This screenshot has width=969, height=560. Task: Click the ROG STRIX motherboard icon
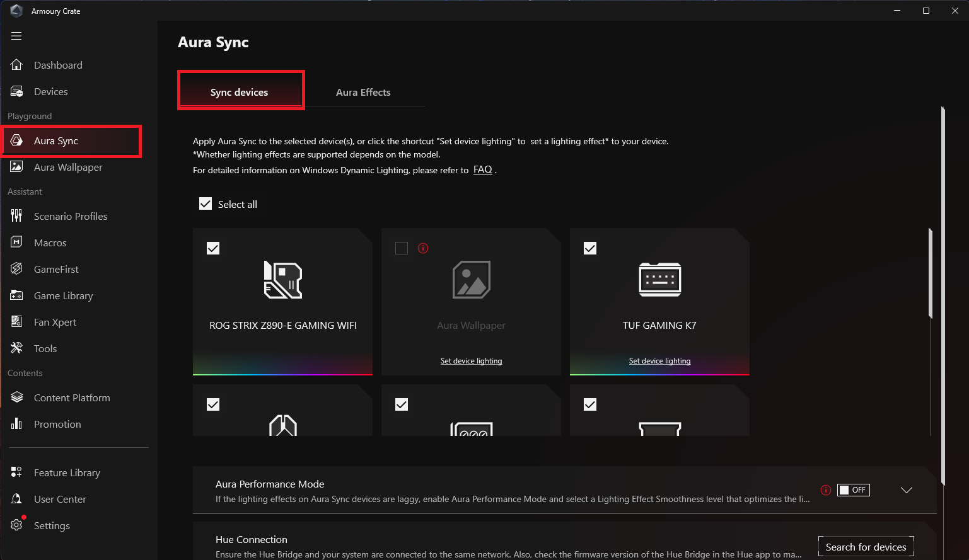click(283, 280)
